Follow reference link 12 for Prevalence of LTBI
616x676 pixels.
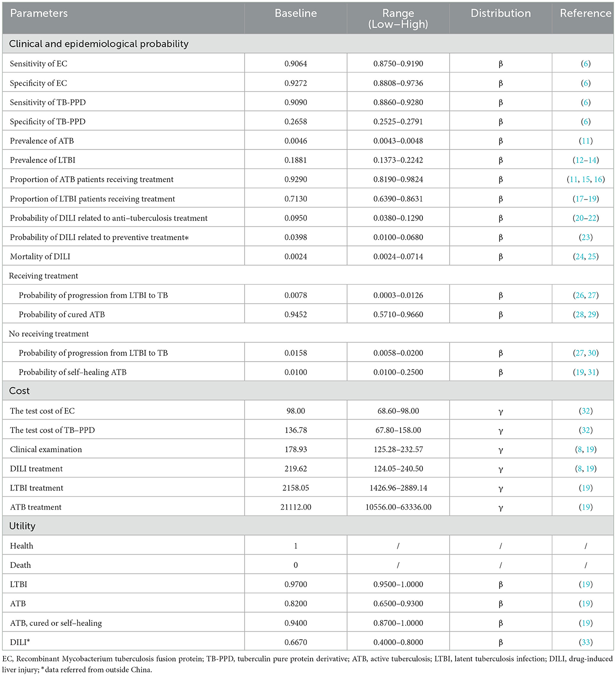tap(579, 160)
